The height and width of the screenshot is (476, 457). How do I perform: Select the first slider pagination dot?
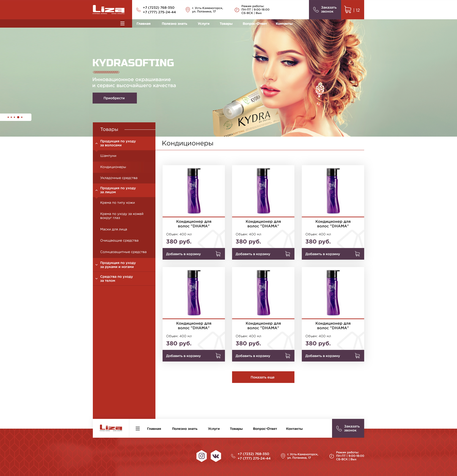click(x=8, y=117)
